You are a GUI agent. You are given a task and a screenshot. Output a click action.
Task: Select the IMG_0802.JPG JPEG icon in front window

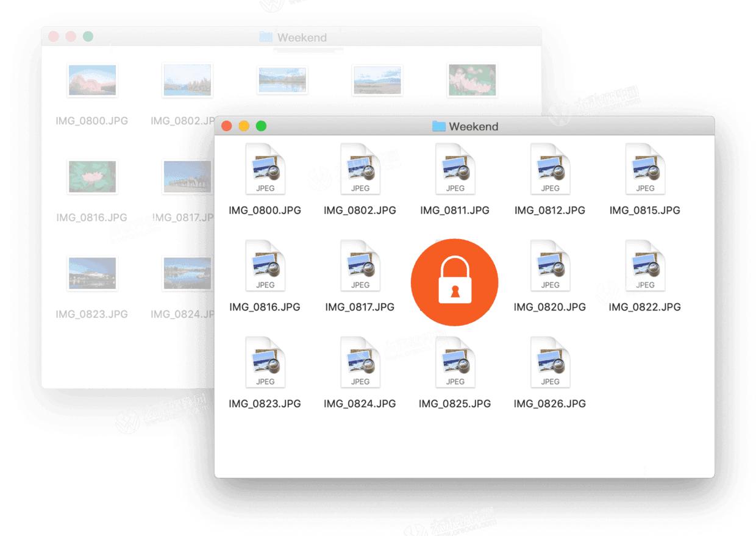pyautogui.click(x=360, y=169)
